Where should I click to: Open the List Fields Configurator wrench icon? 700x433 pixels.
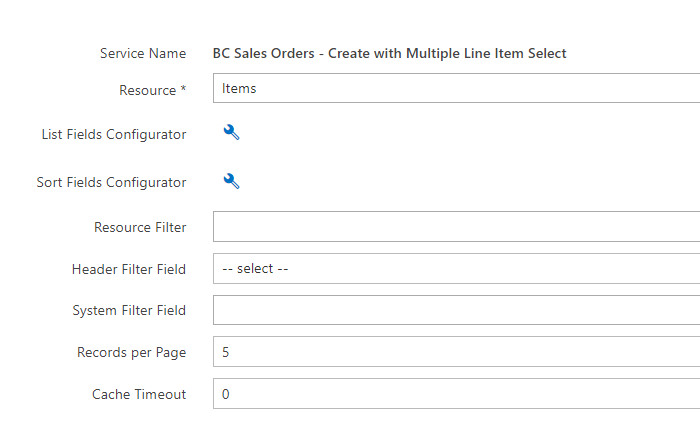tap(231, 133)
